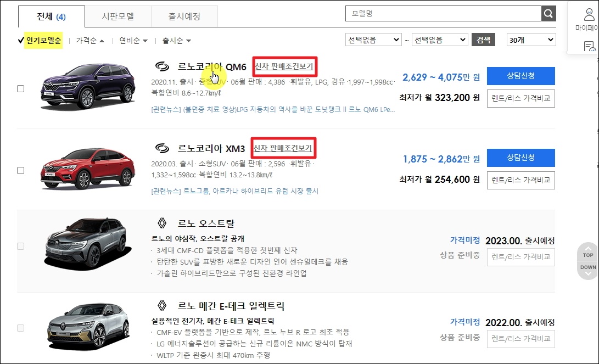Image resolution: width=599 pixels, height=364 pixels.
Task: Click the Renault Korea logo beside QM6
Action: 162,66
